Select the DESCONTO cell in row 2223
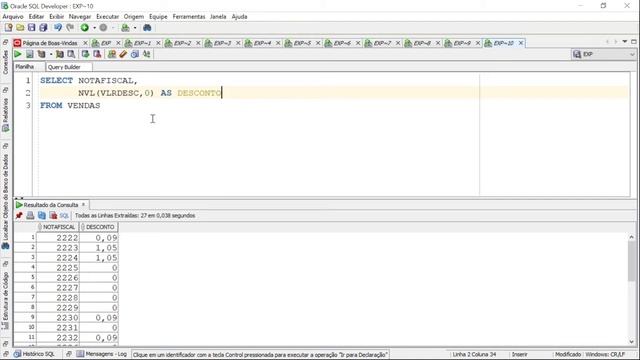This screenshot has height=360, width=640. click(98, 248)
